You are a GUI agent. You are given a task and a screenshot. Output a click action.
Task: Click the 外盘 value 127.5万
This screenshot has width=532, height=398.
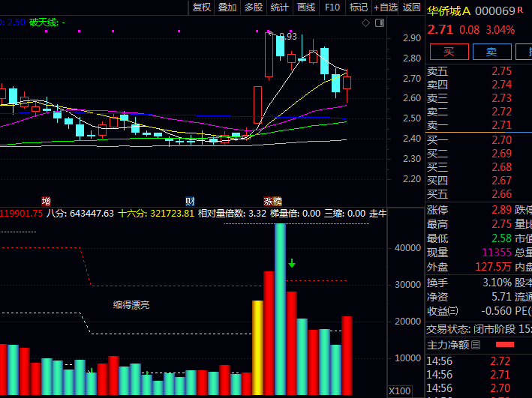click(x=493, y=267)
